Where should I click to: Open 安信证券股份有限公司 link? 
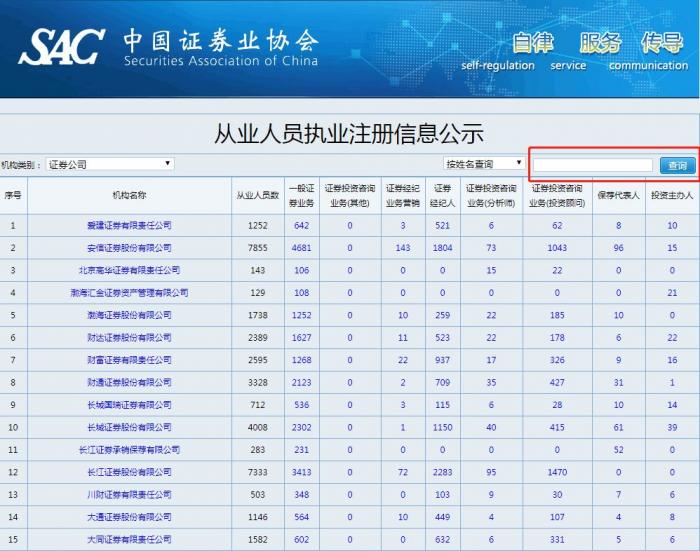129,247
